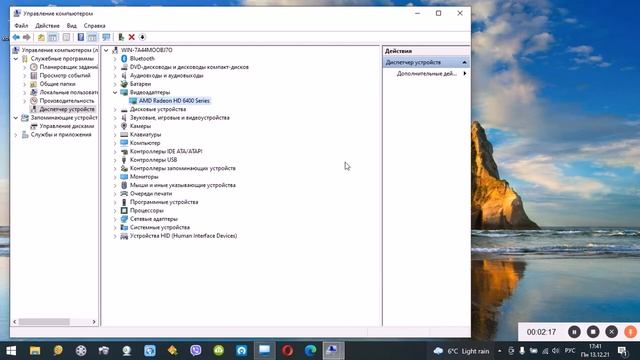This screenshot has height=360, width=640.
Task: Open File Explorer from the taskbar
Action: (x=35, y=351)
